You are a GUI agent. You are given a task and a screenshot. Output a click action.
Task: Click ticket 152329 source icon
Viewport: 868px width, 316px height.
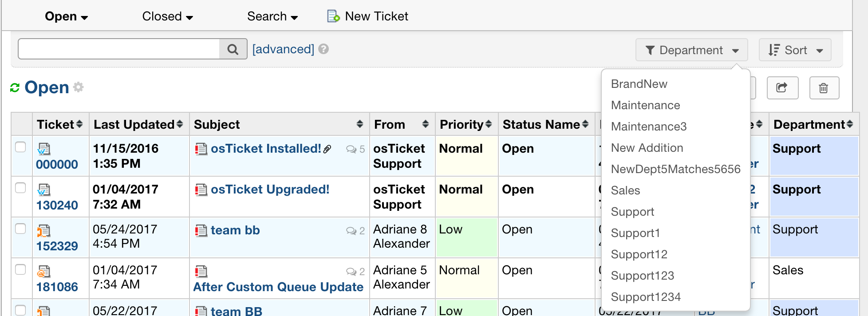pyautogui.click(x=44, y=231)
